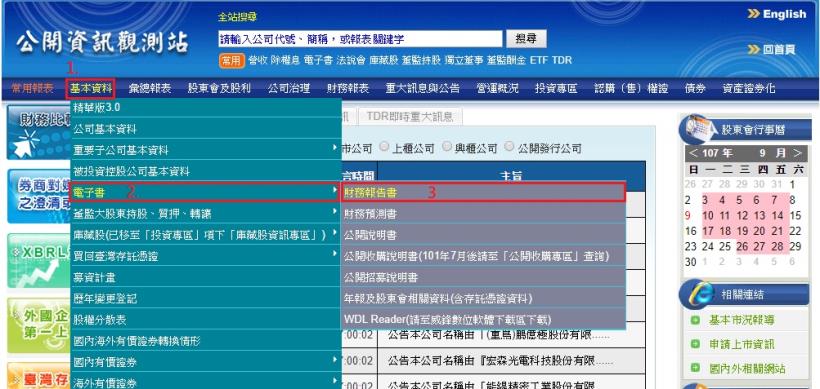
Task: Open the 投資專區 menu
Action: (x=556, y=89)
